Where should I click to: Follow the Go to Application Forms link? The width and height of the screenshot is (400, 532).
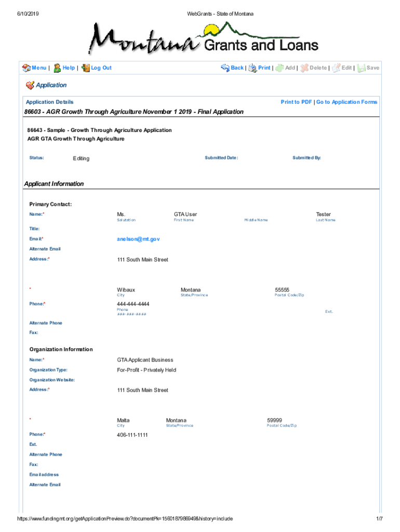[346, 102]
